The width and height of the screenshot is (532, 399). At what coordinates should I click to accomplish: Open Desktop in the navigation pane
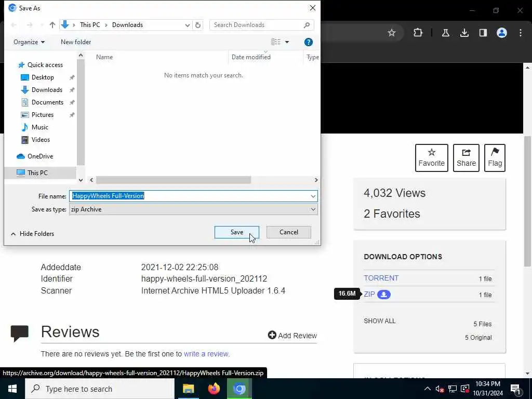pyautogui.click(x=43, y=77)
